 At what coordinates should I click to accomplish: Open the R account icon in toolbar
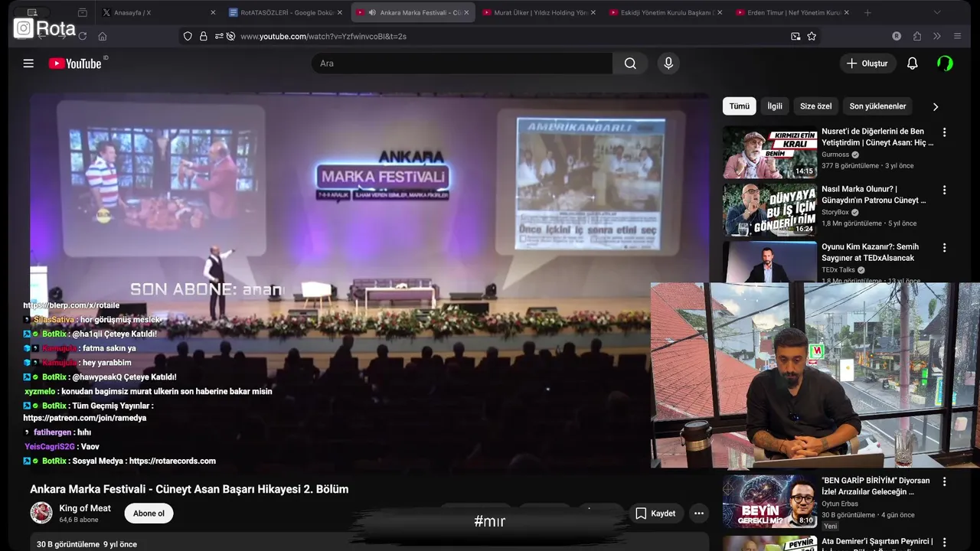pos(897,36)
